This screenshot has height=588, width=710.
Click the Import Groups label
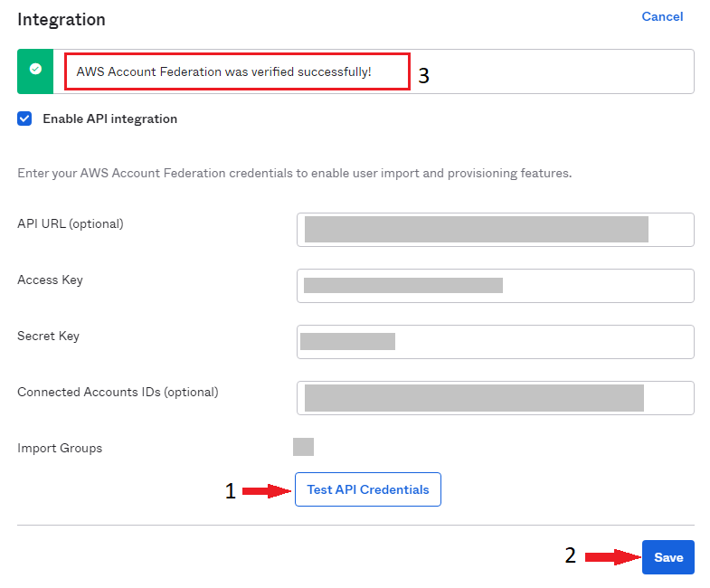(60, 448)
